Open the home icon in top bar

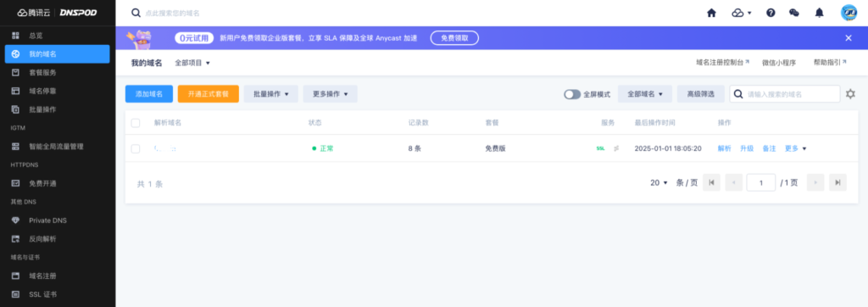pyautogui.click(x=712, y=13)
